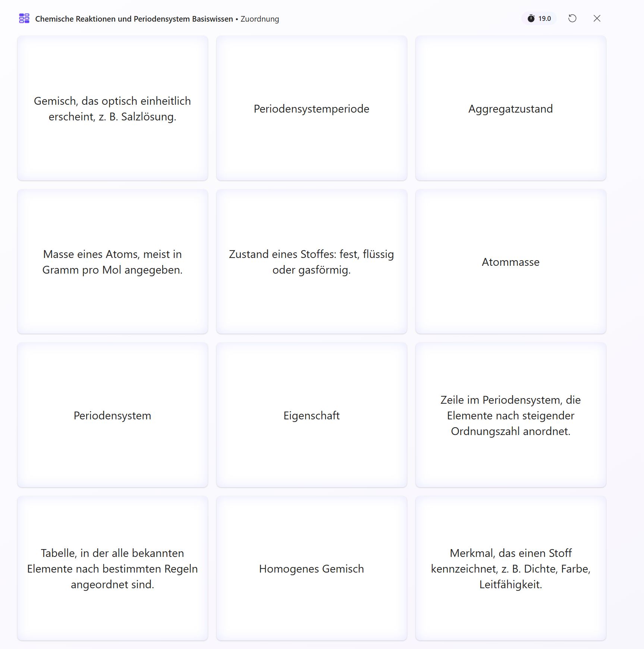Pick the 'Tabelle, in der alle bekannten Elemente' card
Viewport: 644px width, 649px height.
pos(112,568)
